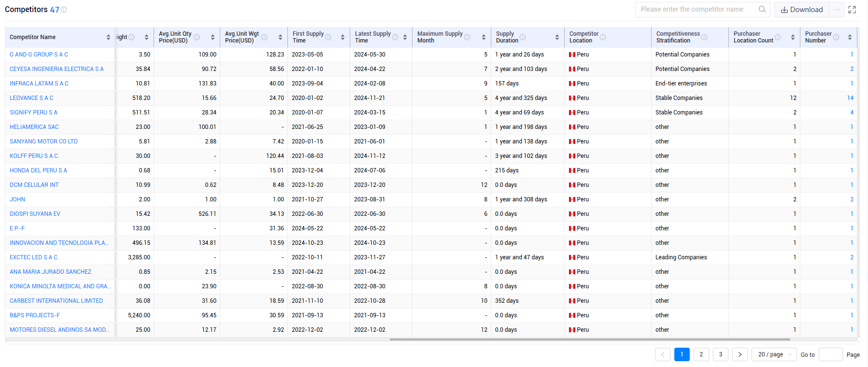Screen dimensions: 868x367
Task: Open DCM CELULAR INT competitor
Action: pyautogui.click(x=34, y=185)
